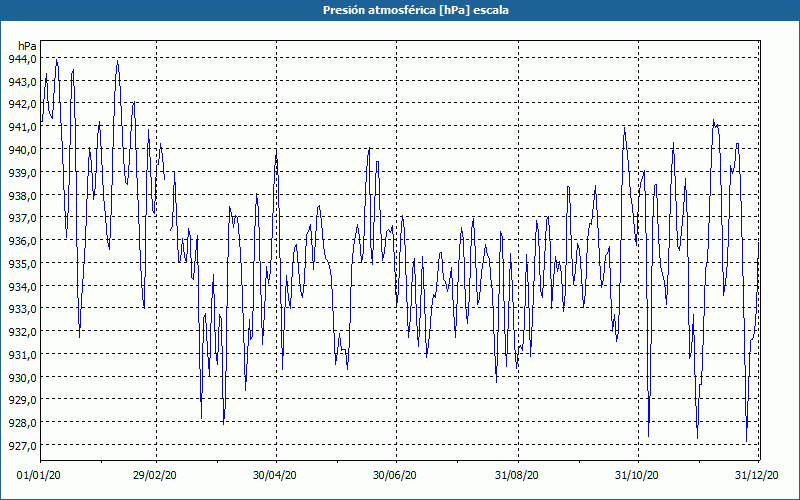Click the 943,0 pressure axis value
This screenshot has width=800, height=500.
tap(22, 82)
